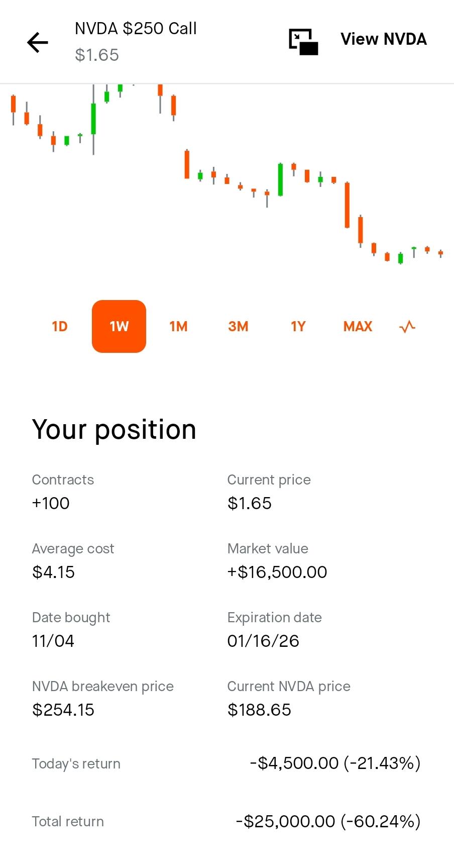Tap the Today's return row
454x868 pixels.
click(226, 763)
